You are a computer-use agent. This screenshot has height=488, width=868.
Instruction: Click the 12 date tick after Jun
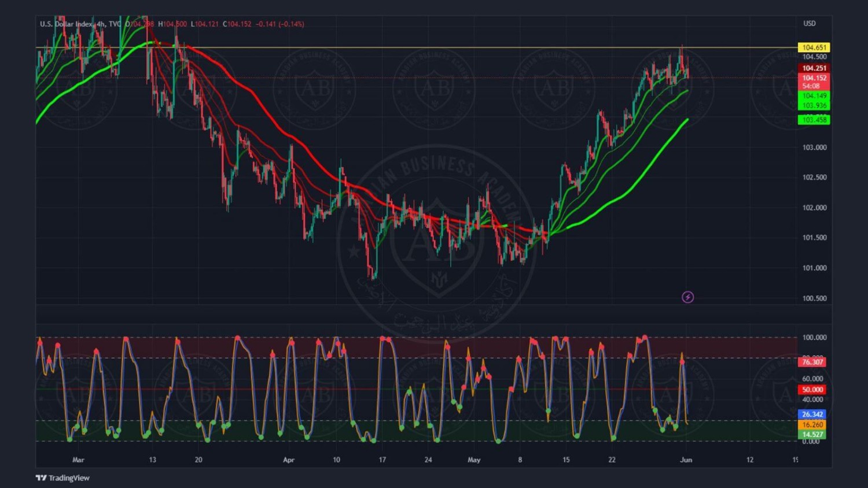click(750, 460)
